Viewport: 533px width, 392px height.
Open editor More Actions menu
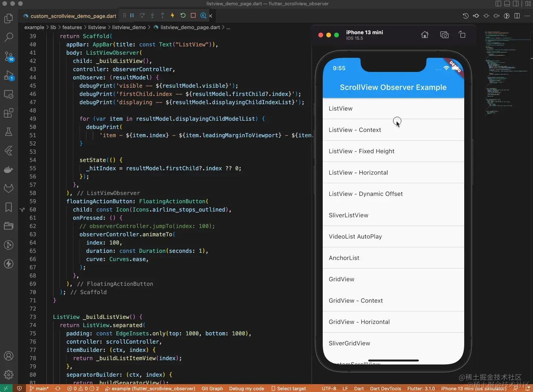point(527,16)
